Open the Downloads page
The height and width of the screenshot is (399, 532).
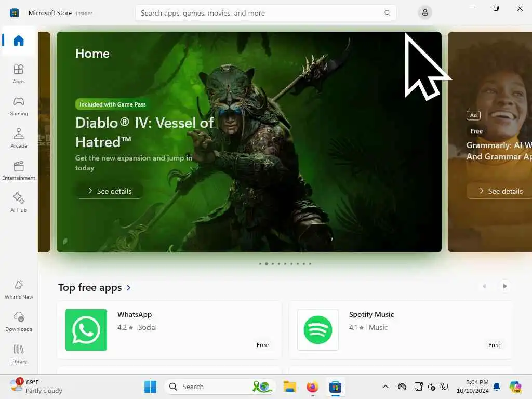click(19, 322)
